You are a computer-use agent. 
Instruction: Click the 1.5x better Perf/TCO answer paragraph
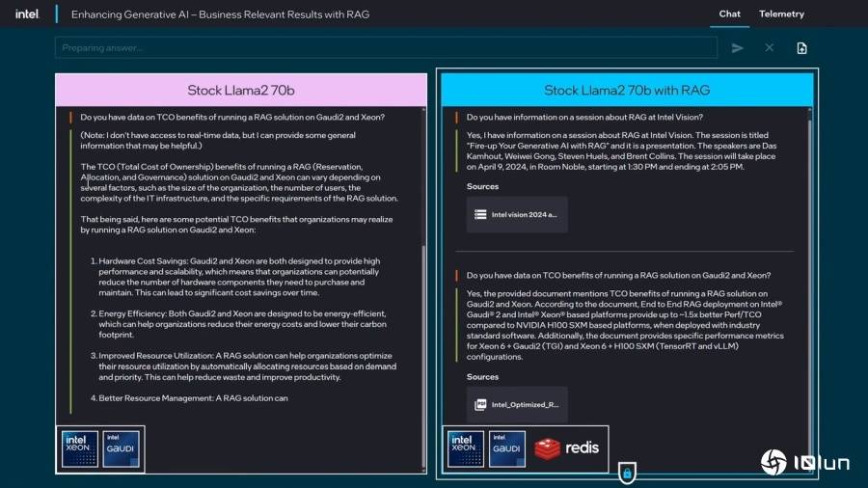[624, 325]
